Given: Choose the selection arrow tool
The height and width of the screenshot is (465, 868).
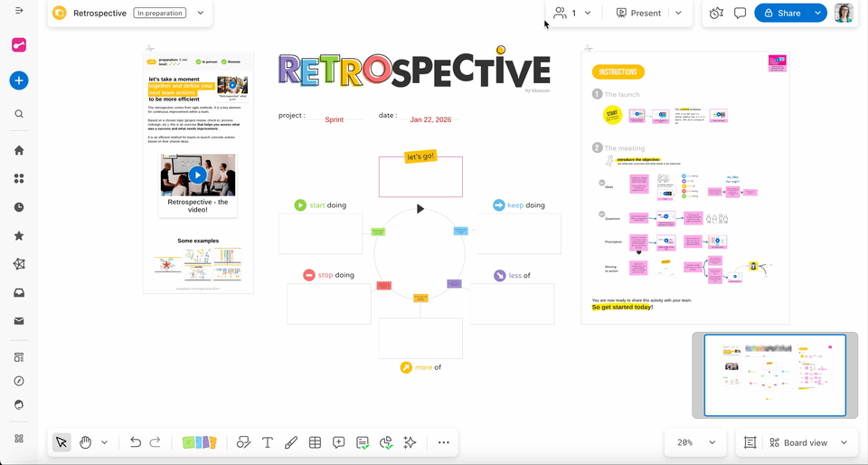Looking at the screenshot, I should point(61,442).
